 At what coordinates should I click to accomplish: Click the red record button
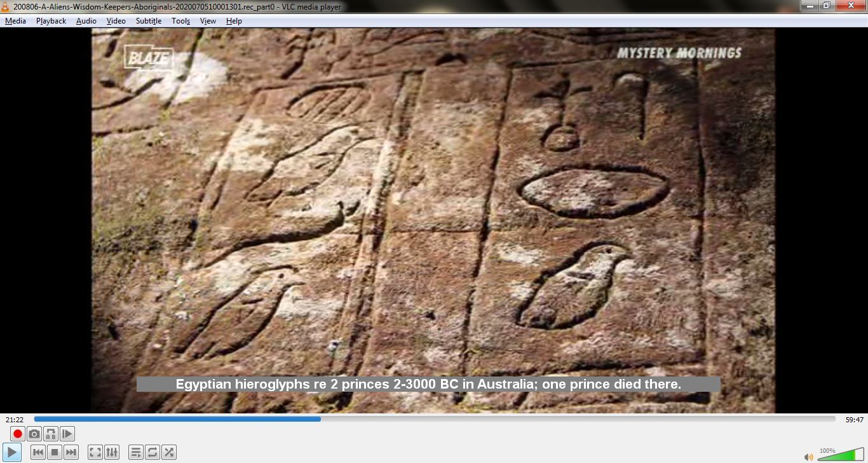[x=17, y=434]
